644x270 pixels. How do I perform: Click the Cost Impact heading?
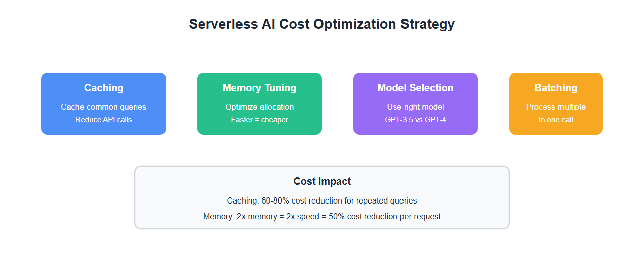coord(322,181)
